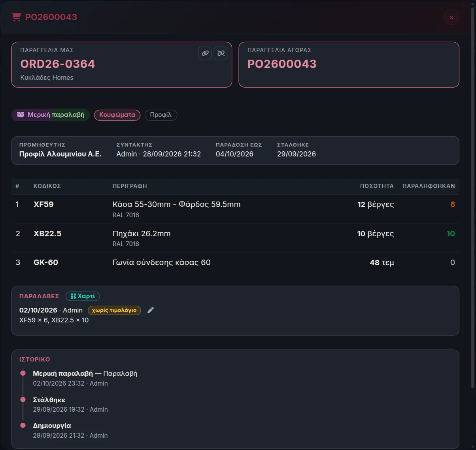Click the χωρίς τιμολόγιο badge
The image size is (476, 450).
[114, 310]
